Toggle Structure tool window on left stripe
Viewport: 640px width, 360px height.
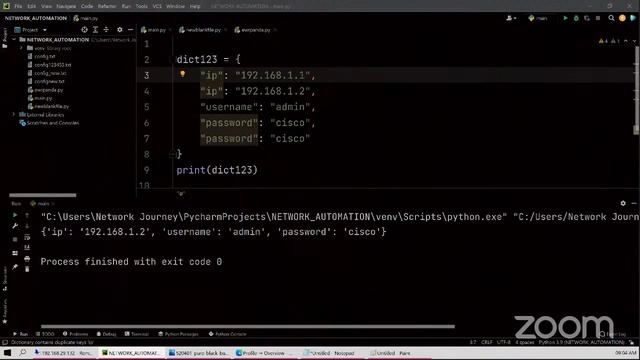point(5,278)
